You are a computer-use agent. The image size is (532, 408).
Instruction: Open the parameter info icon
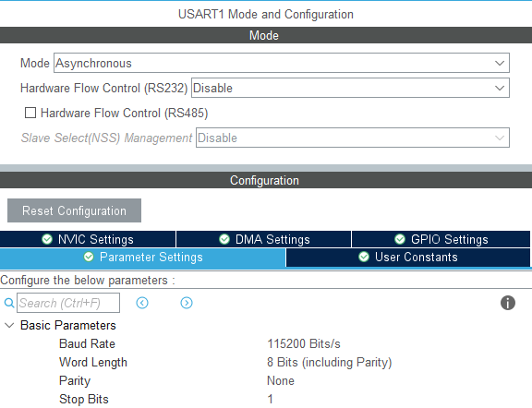508,303
